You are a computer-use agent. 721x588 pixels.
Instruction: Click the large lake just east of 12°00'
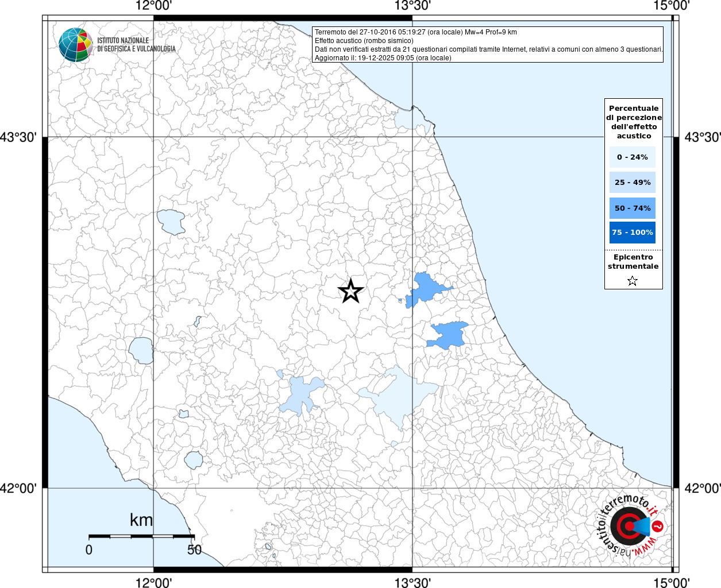(171, 222)
